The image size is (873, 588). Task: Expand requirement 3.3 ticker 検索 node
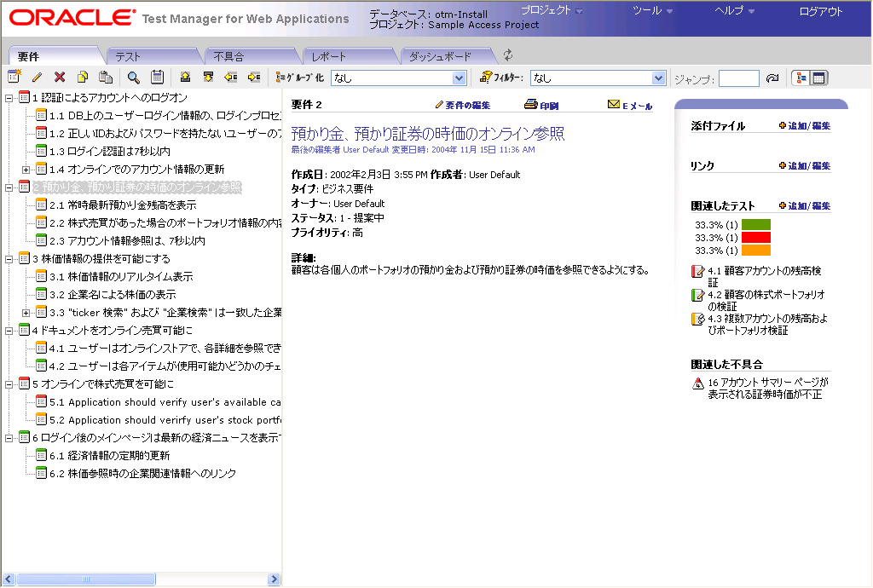pyautogui.click(x=26, y=314)
